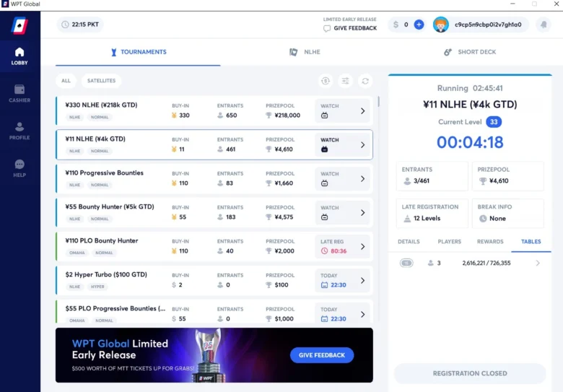This screenshot has width=563, height=392.
Task: Click the Registration Closed button
Action: [x=470, y=373]
